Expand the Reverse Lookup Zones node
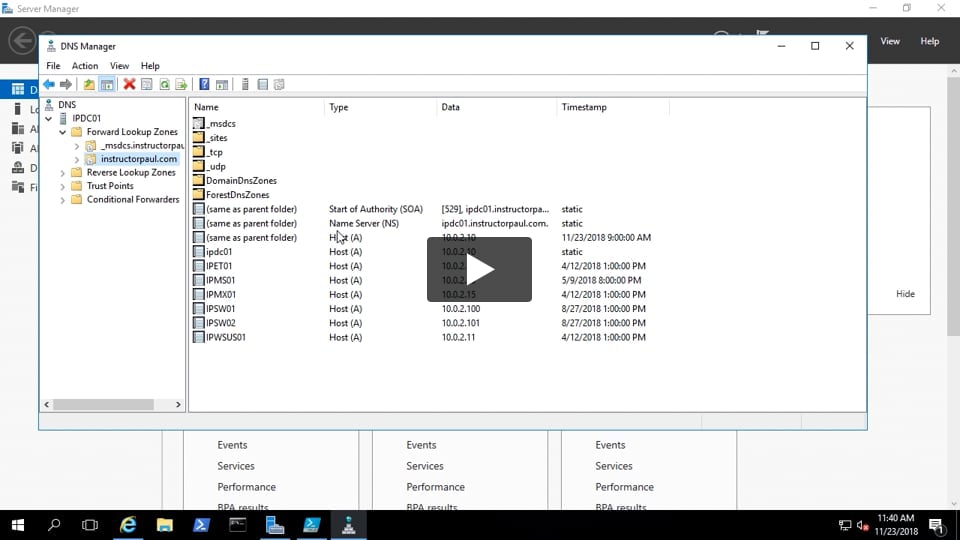The width and height of the screenshot is (960, 540). pos(63,173)
